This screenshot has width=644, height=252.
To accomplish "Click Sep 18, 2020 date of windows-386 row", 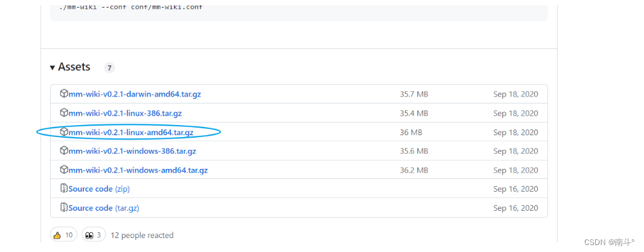I will [516, 152].
